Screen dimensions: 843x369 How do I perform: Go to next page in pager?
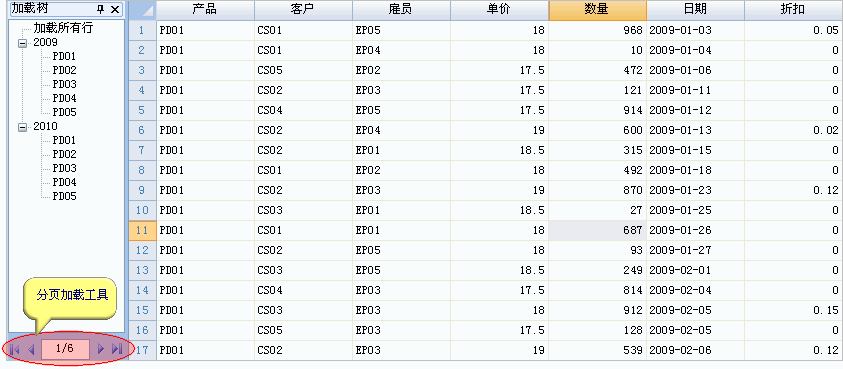coord(101,349)
